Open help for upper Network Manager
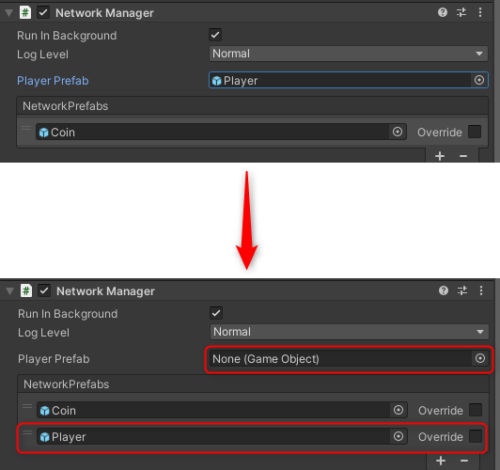The height and width of the screenshot is (470, 500). pos(442,13)
